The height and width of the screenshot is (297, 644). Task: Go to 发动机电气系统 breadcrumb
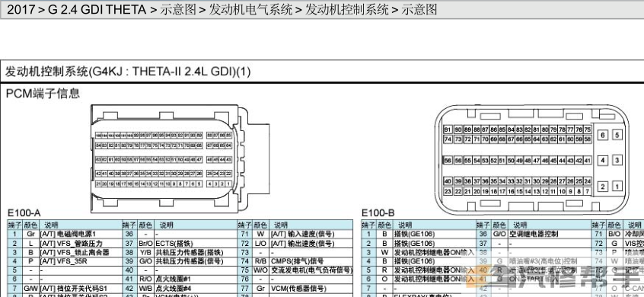tap(250, 9)
